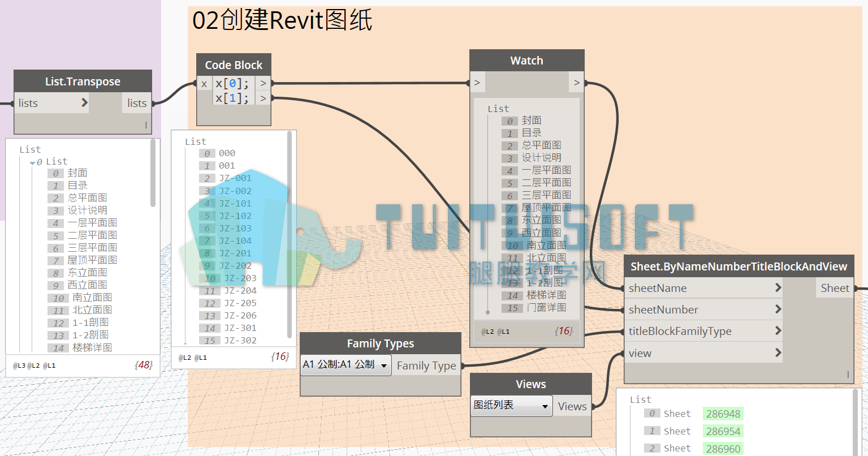Click the Watch node output port arrow
This screenshot has height=456, width=868.
point(577,83)
